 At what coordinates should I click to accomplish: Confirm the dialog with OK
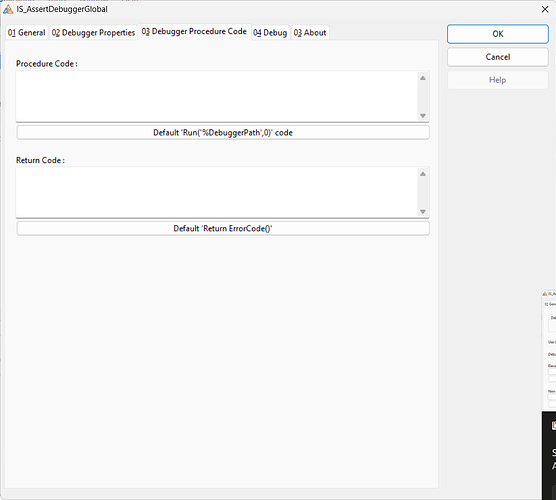click(x=497, y=34)
